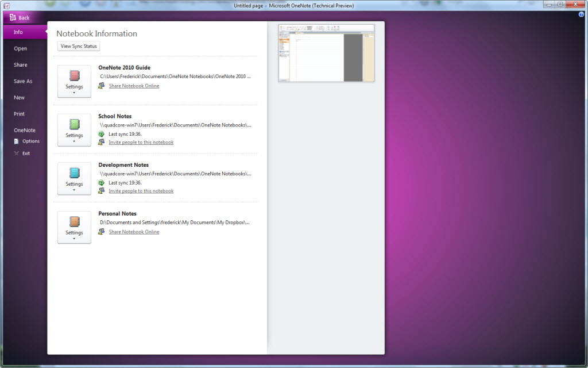Expand Settings dropdown arrow for Personal Notes

74,239
